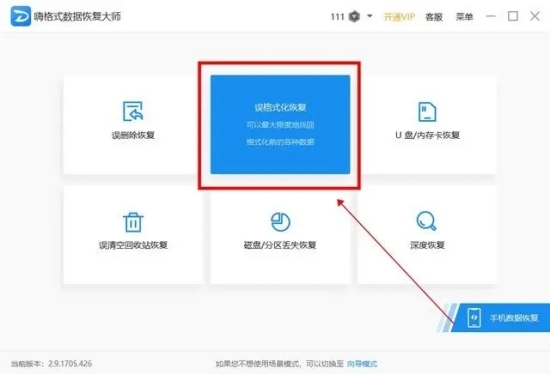Expand the account dropdown arrow
This screenshot has height=374, width=550.
(x=370, y=16)
